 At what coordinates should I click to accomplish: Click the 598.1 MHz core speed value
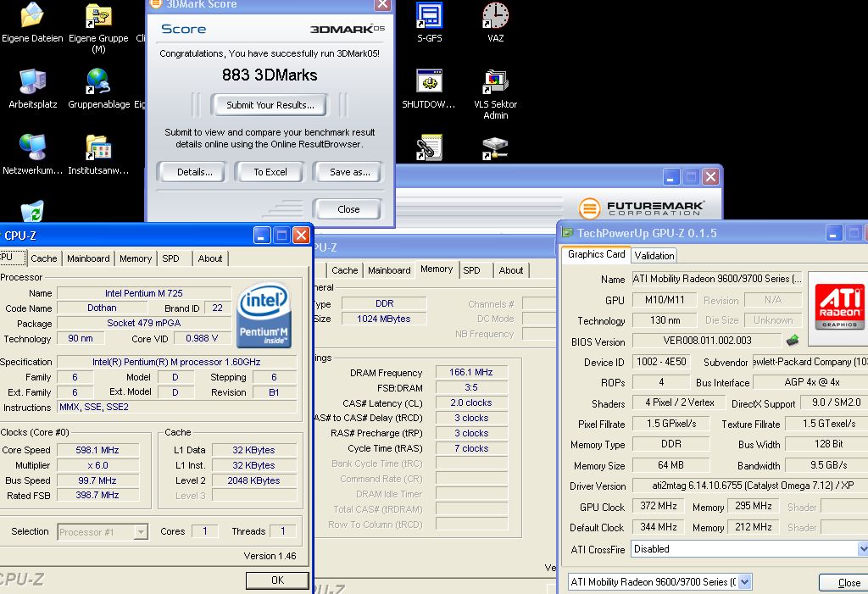[x=97, y=450]
